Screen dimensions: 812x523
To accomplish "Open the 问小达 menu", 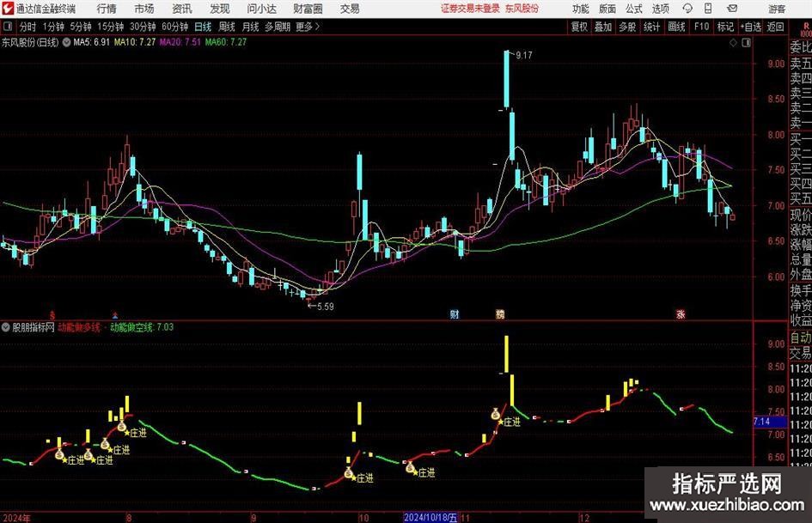I will [x=261, y=9].
